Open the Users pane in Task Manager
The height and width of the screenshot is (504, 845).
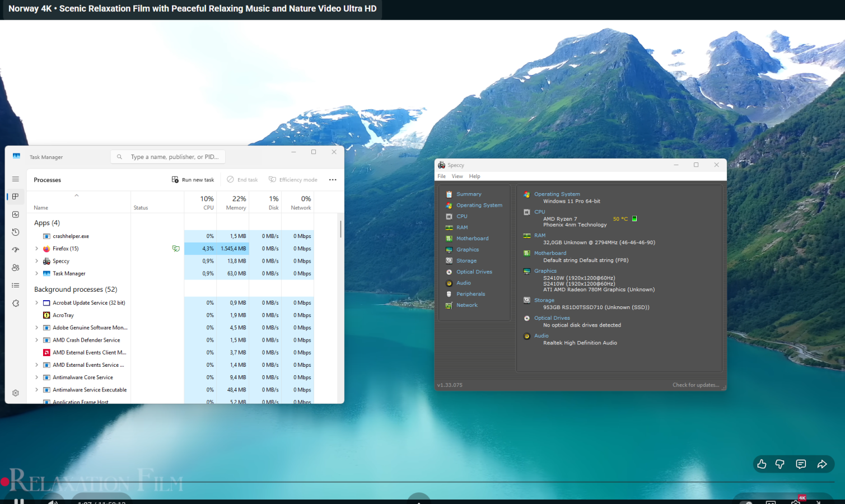pos(15,267)
